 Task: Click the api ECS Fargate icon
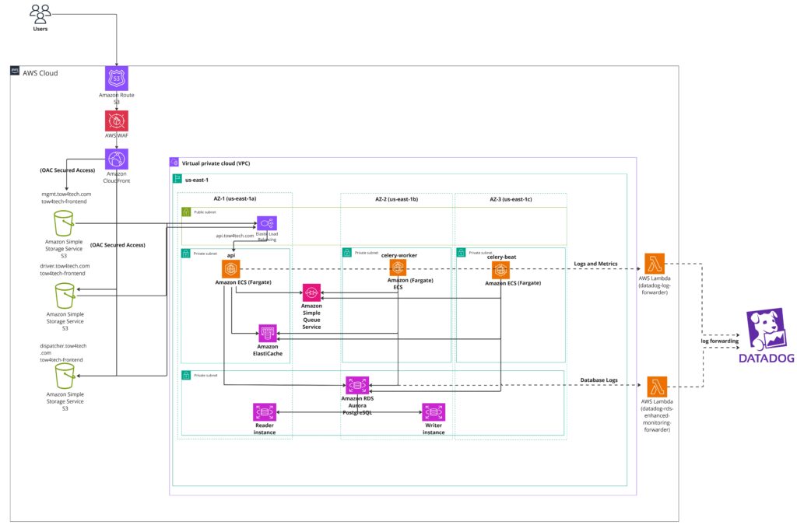click(x=230, y=269)
